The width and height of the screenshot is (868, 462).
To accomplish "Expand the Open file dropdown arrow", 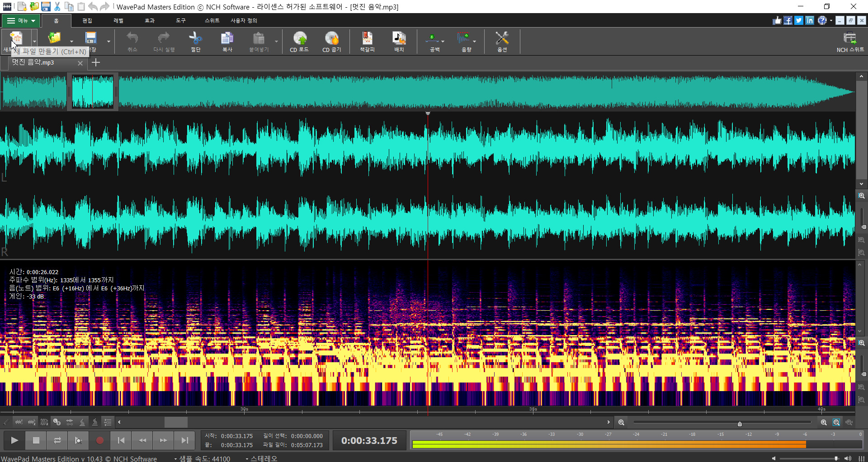I will 71,42.
